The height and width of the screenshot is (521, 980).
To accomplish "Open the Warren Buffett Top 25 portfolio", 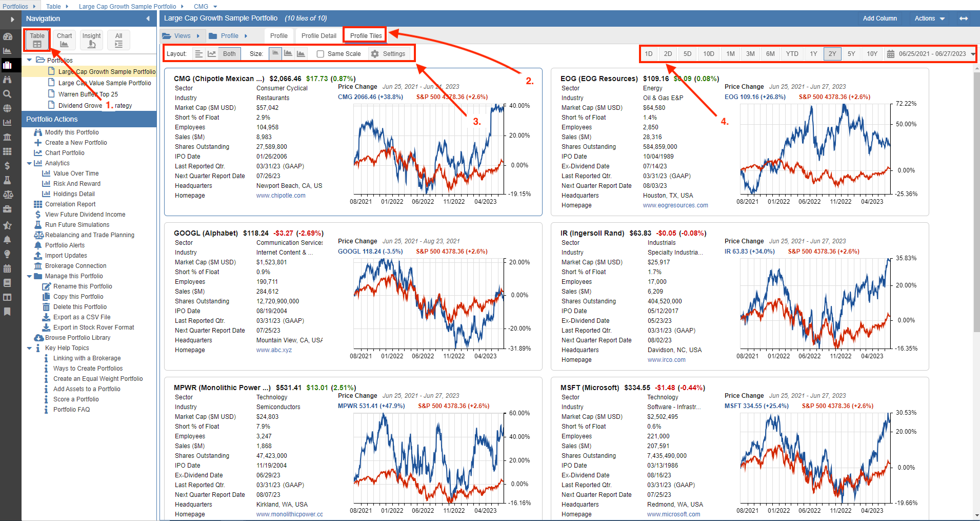I will point(88,94).
